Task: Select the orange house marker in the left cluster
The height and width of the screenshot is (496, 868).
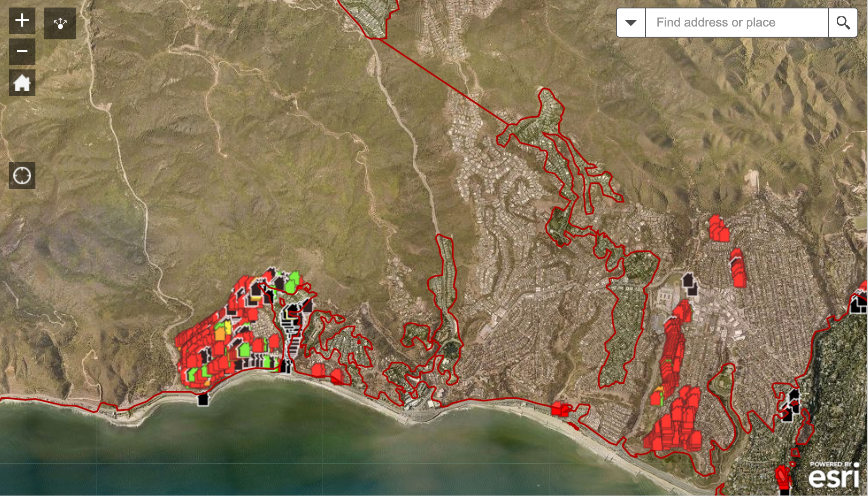Action: coord(220,334)
